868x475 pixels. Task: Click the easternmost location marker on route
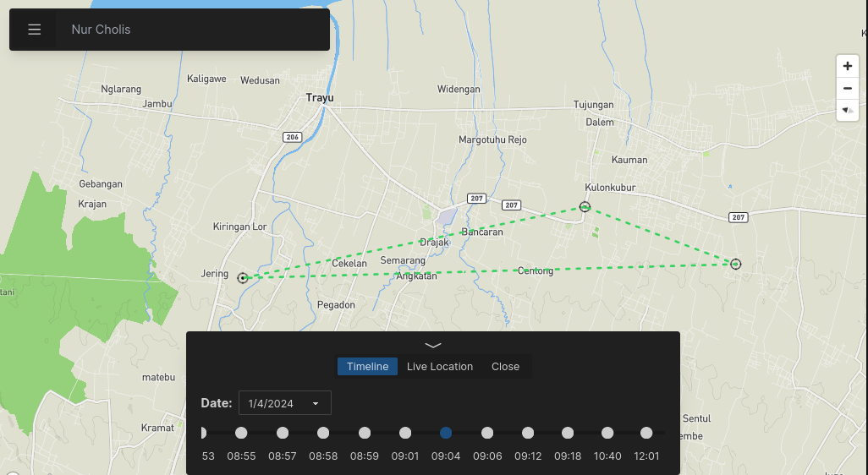tap(735, 264)
